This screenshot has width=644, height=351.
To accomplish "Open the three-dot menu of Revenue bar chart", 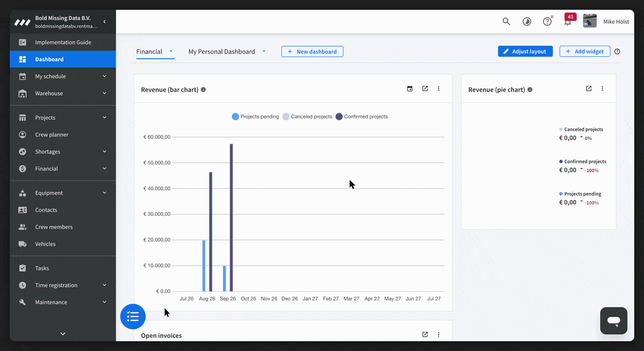I will pyautogui.click(x=439, y=89).
